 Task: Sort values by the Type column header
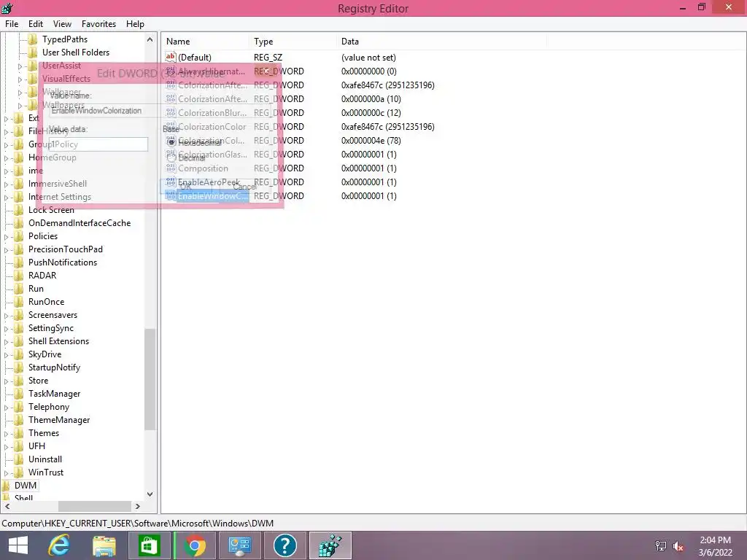[x=293, y=42]
